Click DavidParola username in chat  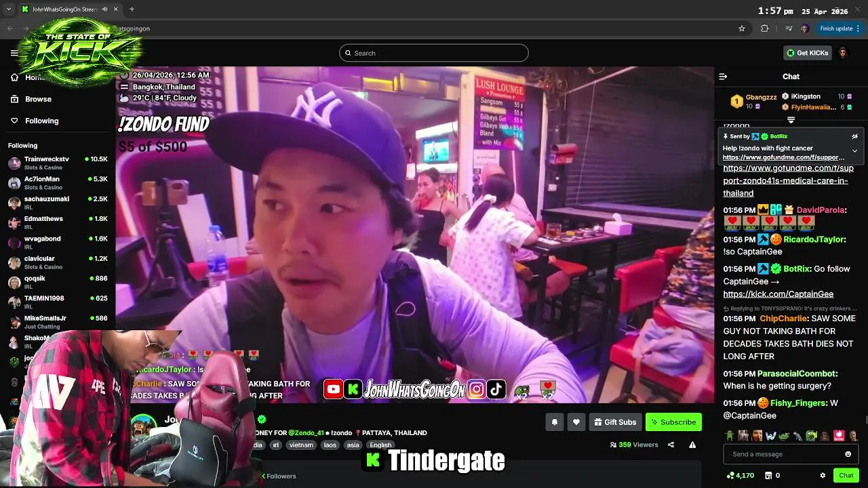coord(820,210)
